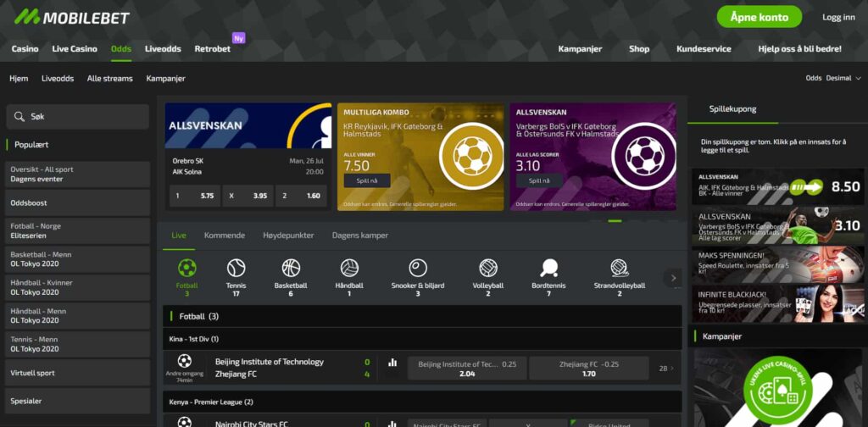Open Liveodds in the top menu
The height and width of the screenshot is (427, 868).
pos(163,48)
